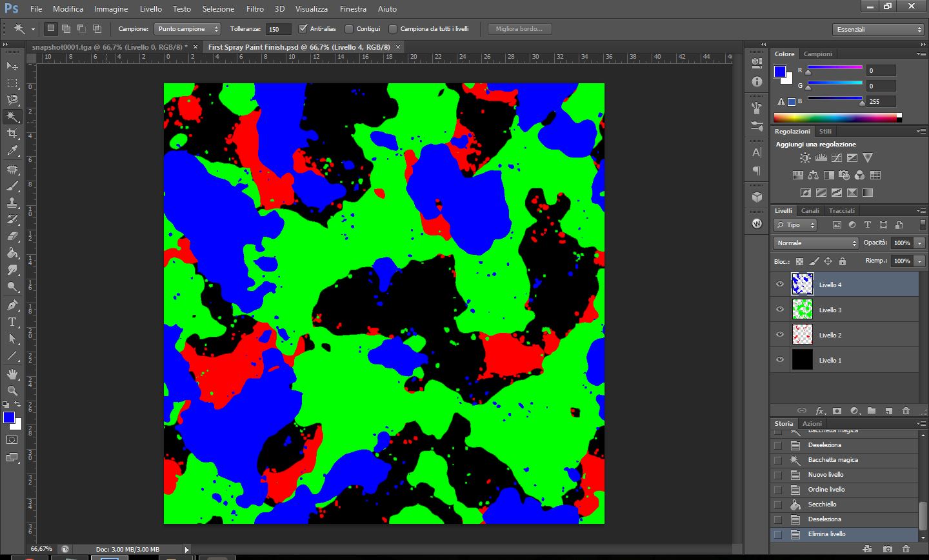The width and height of the screenshot is (929, 560).
Task: Open the collapsed Character panel icon
Action: click(x=757, y=152)
